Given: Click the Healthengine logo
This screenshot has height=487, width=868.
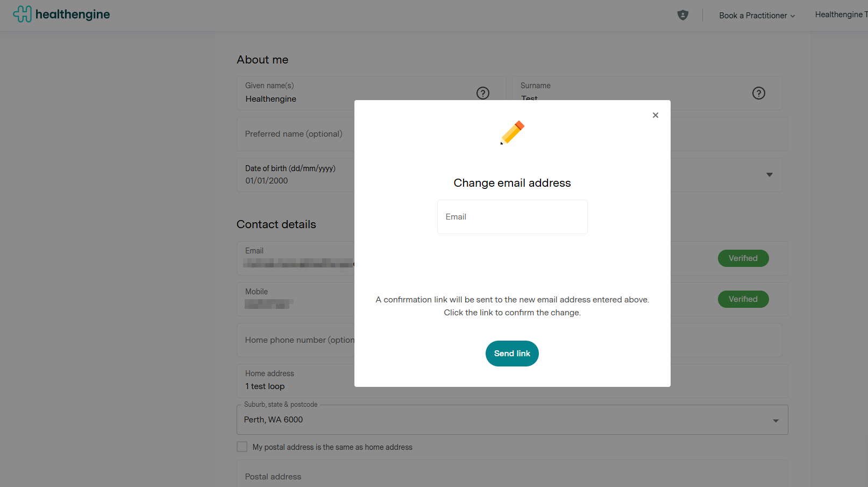Looking at the screenshot, I should pos(61,15).
